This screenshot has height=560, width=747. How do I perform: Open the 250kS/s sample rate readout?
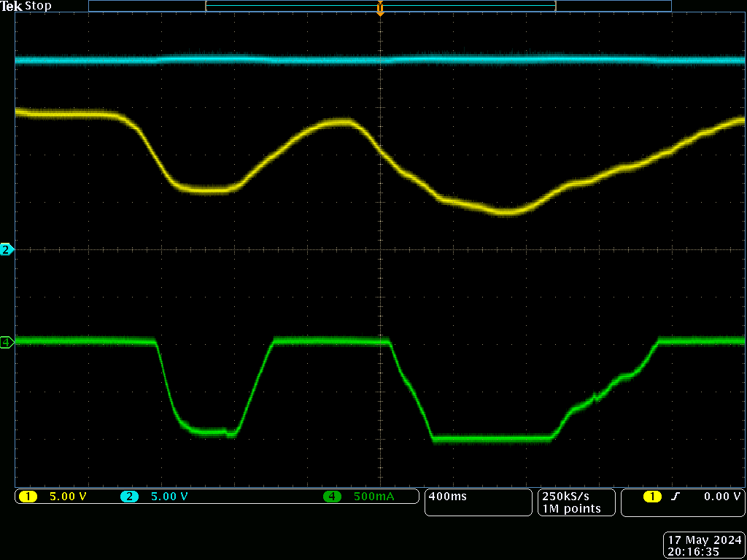[566, 496]
